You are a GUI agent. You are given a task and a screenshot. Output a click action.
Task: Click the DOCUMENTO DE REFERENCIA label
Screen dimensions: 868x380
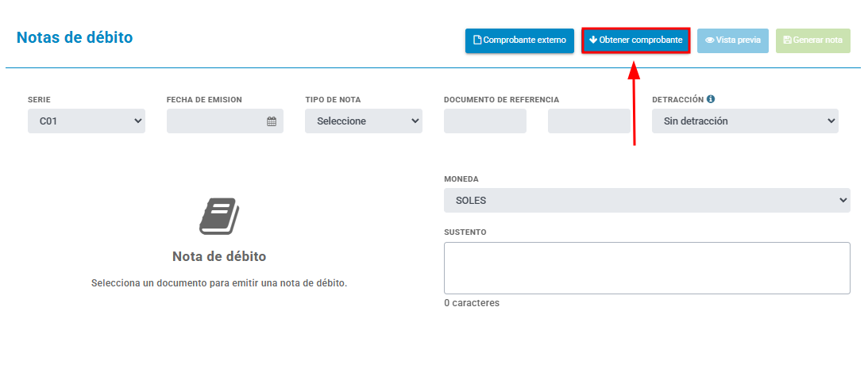click(x=502, y=100)
